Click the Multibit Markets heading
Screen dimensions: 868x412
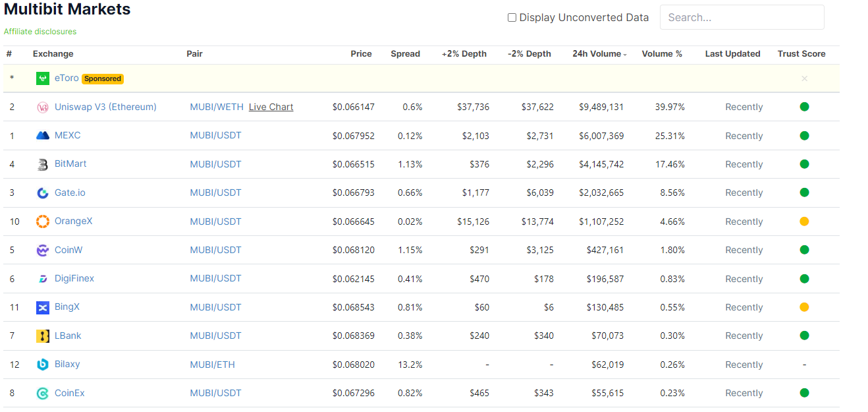click(x=67, y=10)
